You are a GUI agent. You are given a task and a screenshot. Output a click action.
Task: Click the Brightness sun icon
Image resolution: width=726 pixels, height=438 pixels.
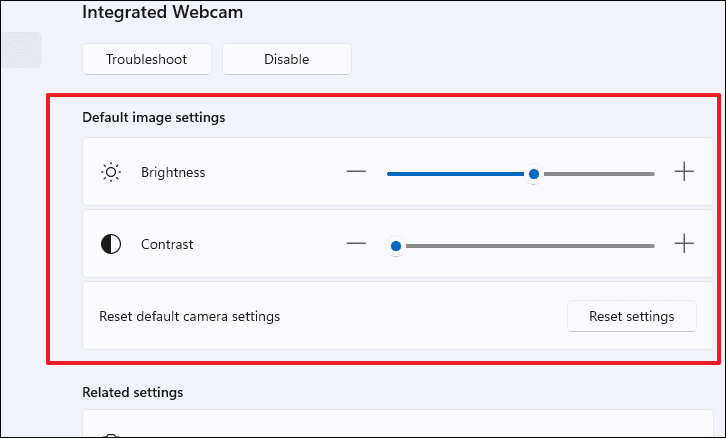point(111,172)
